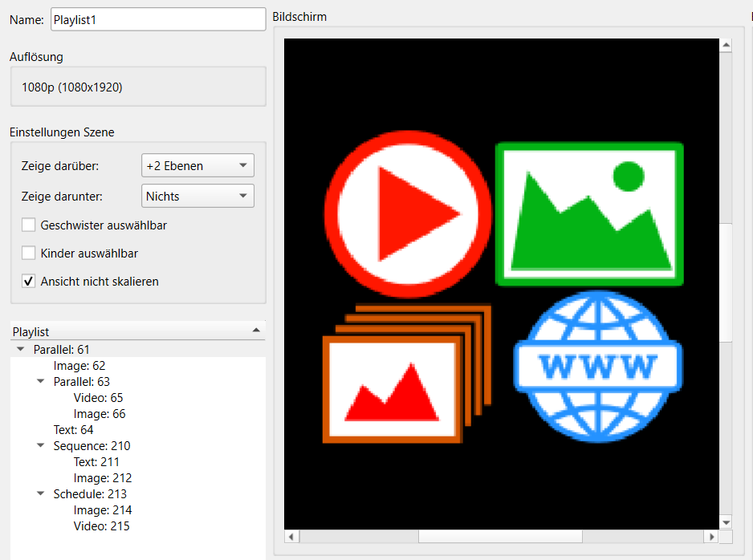Open the Zeige darüber dropdown
753x560 pixels.
tap(197, 166)
